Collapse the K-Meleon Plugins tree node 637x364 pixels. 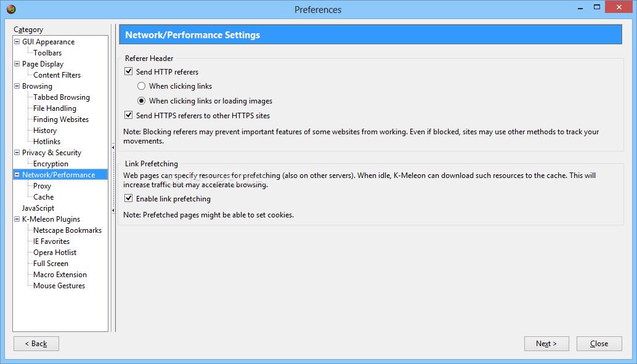pyautogui.click(x=17, y=219)
